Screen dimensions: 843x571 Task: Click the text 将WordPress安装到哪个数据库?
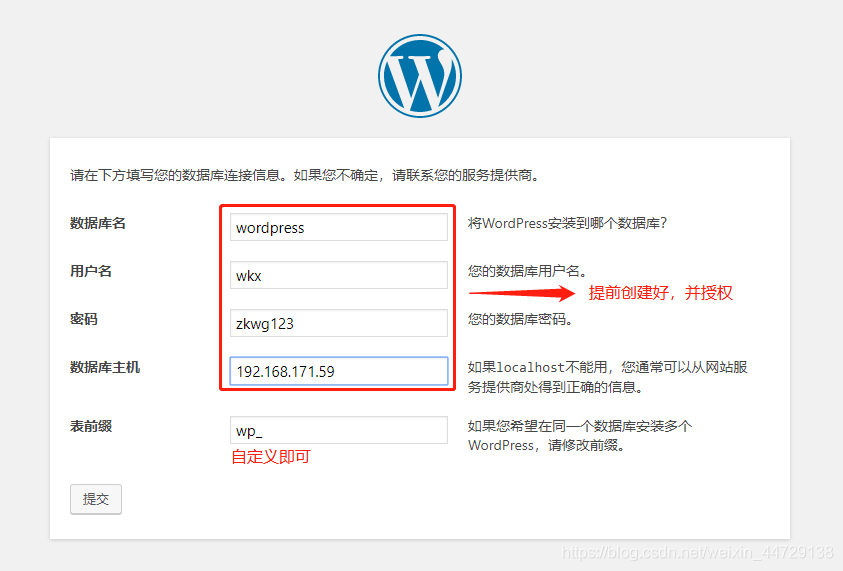pos(568,223)
